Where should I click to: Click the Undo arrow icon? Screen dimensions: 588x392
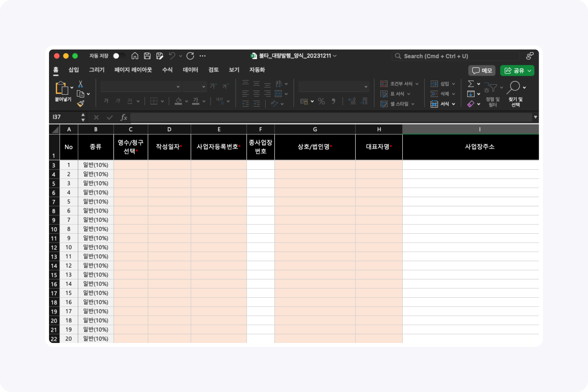(172, 56)
